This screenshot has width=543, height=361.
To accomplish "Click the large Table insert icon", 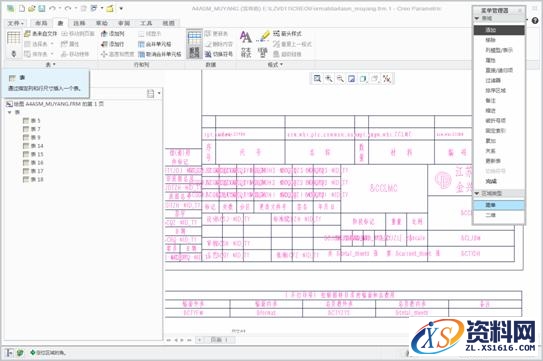I will point(14,37).
